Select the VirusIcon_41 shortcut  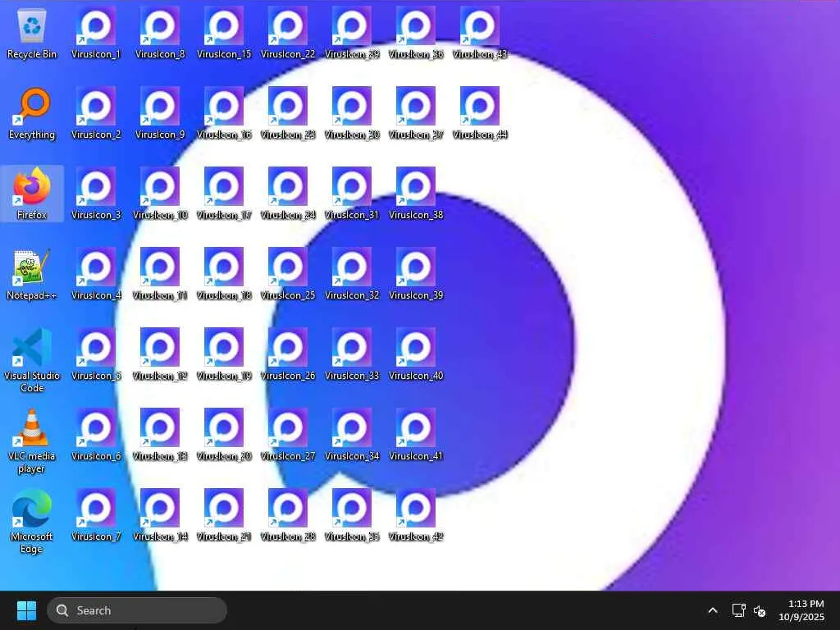[x=416, y=435]
